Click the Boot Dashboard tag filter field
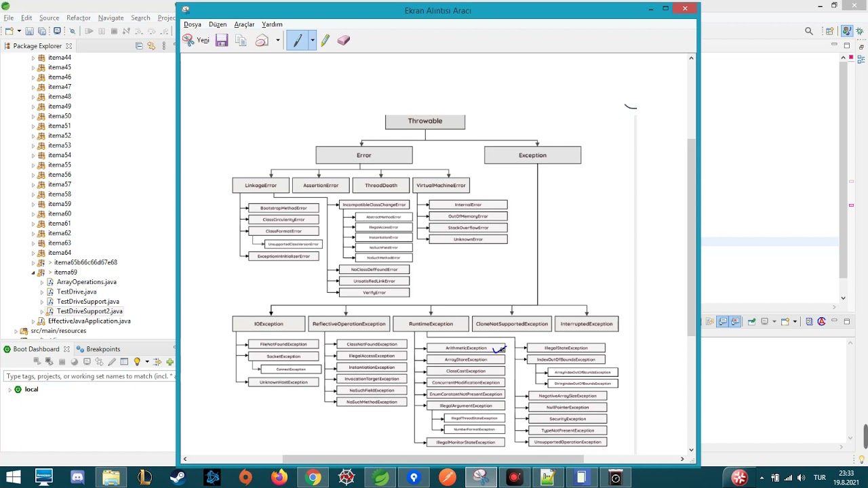The image size is (868, 488). [89, 376]
